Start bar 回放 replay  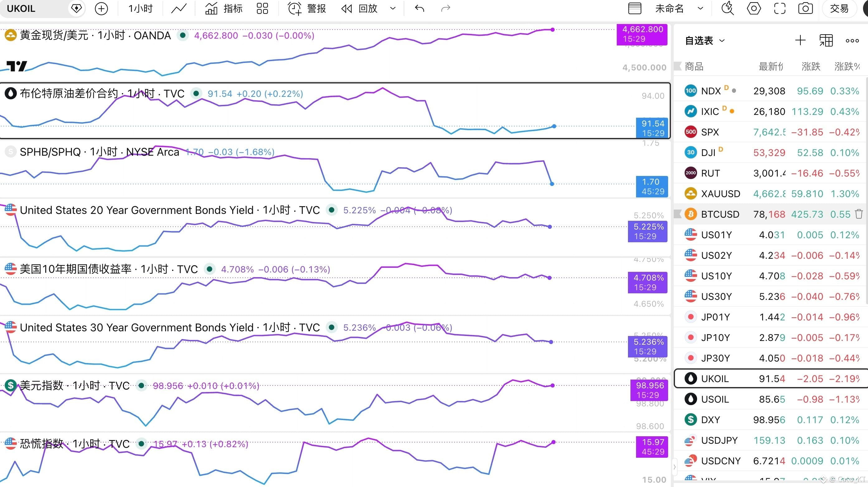[x=359, y=9]
